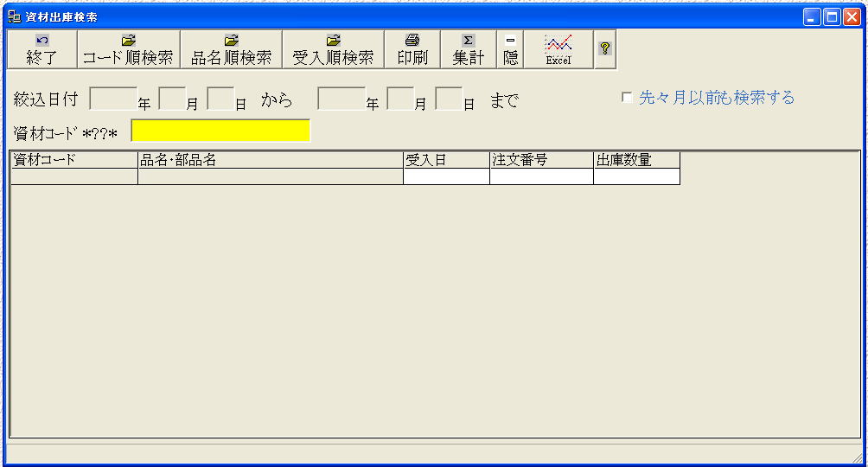
Task: Click the start day field before から
Action: click(x=220, y=99)
